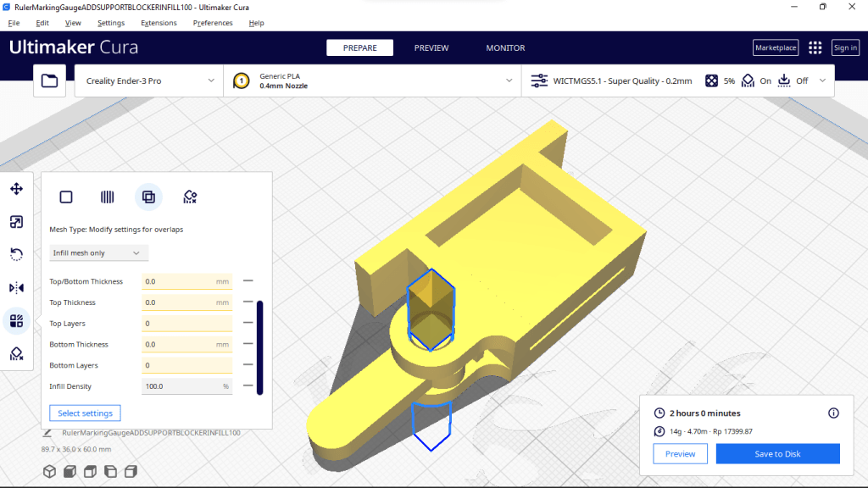Click the Preview button
Screen dimensions: 868x488
[x=680, y=454]
